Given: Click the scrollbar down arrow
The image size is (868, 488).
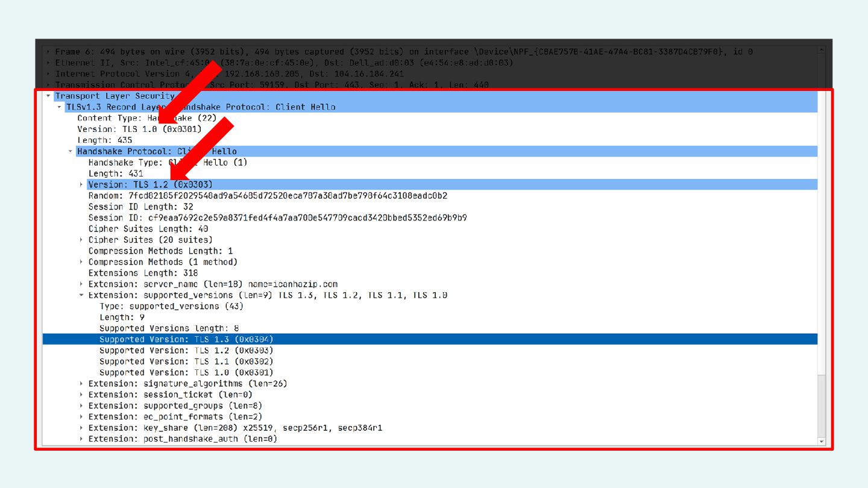Looking at the screenshot, I should click(822, 442).
